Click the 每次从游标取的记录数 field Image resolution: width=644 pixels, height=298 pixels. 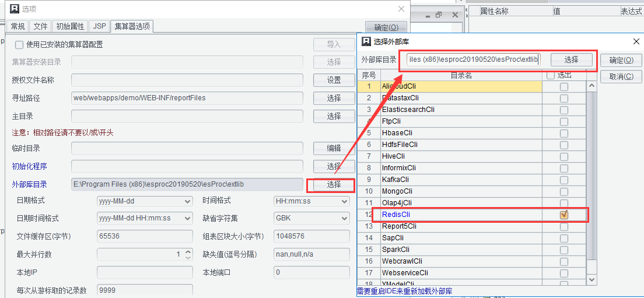[145, 290]
